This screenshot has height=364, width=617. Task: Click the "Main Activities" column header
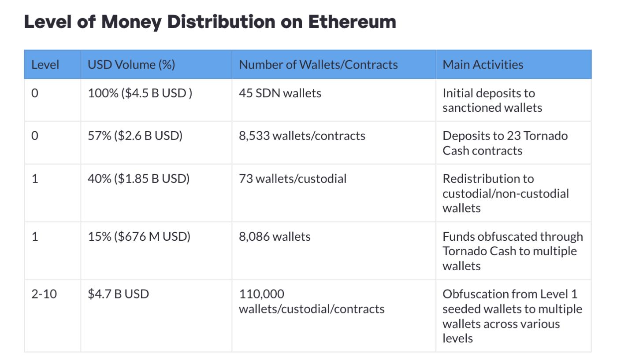click(x=483, y=65)
